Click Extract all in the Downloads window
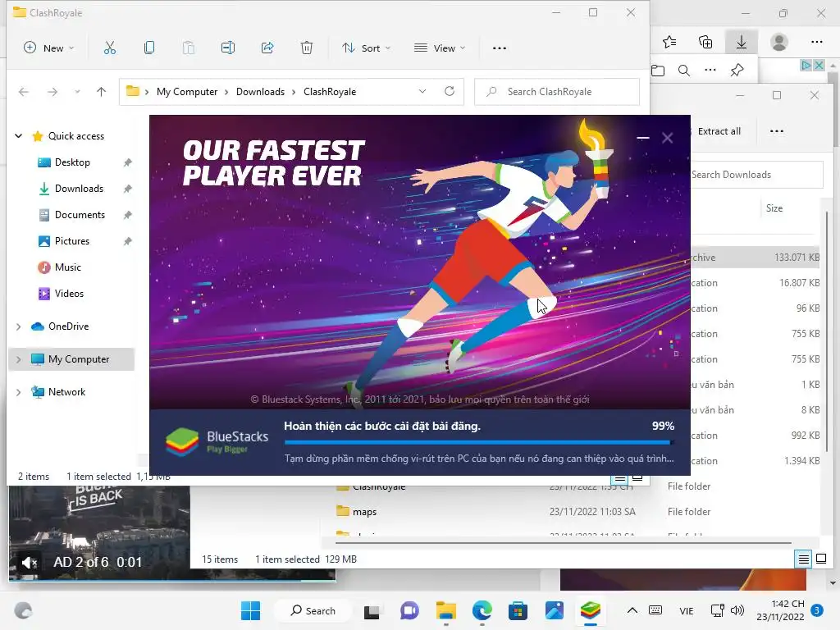The image size is (840, 630). pyautogui.click(x=719, y=131)
